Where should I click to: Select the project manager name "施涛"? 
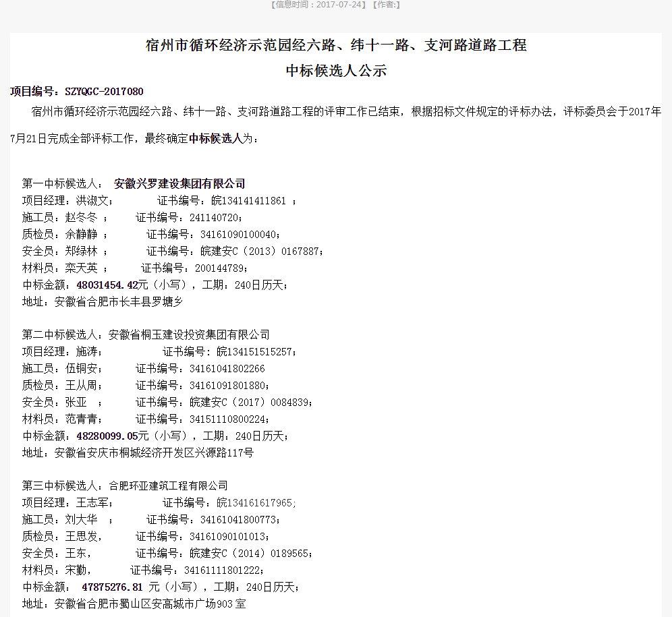(x=86, y=352)
